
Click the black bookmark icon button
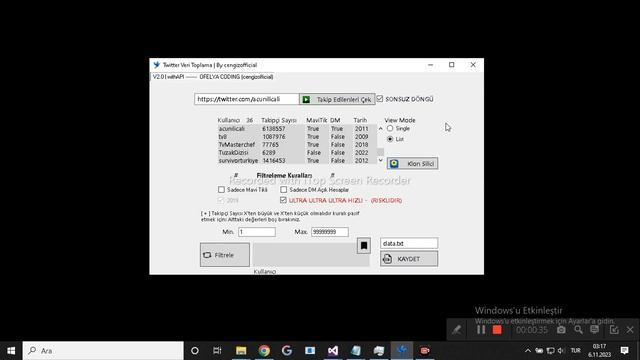point(364,246)
